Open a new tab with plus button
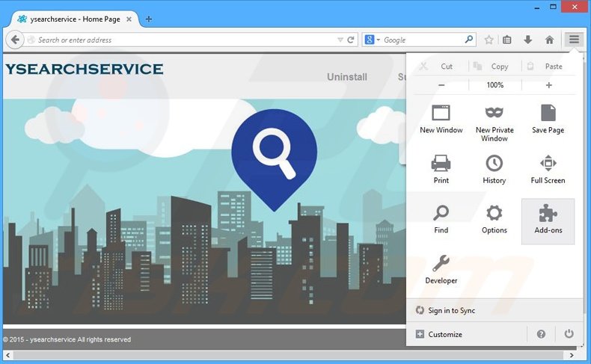591x364 pixels. pyautogui.click(x=149, y=19)
